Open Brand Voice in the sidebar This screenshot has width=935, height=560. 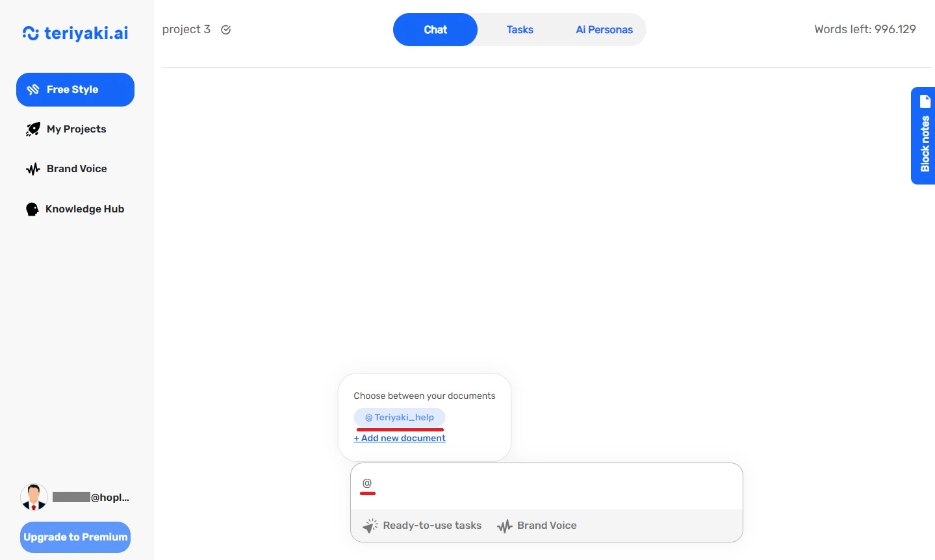(x=75, y=169)
